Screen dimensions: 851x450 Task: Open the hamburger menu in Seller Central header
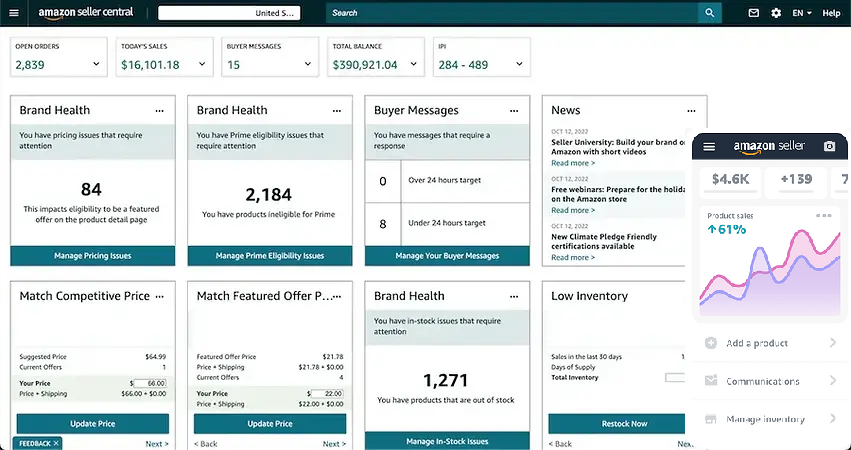(x=14, y=13)
